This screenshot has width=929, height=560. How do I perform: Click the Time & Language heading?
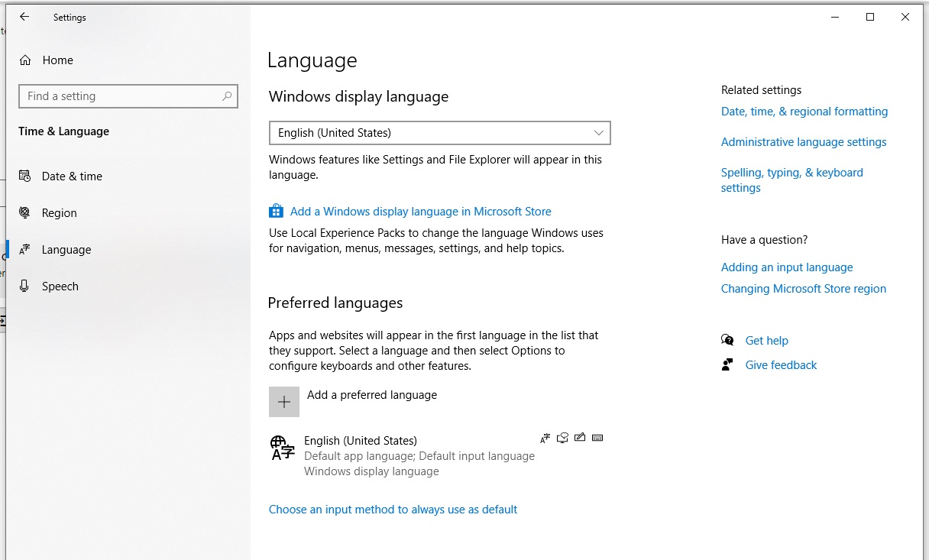click(63, 131)
